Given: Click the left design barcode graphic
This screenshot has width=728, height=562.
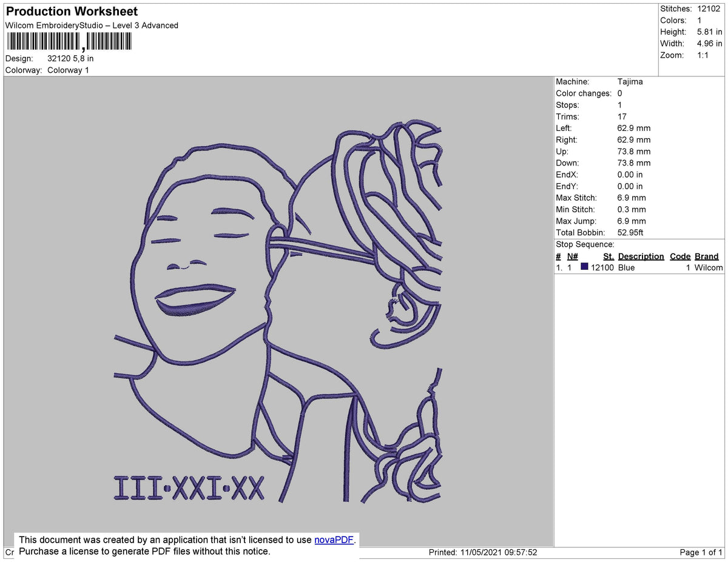Looking at the screenshot, I should [42, 42].
